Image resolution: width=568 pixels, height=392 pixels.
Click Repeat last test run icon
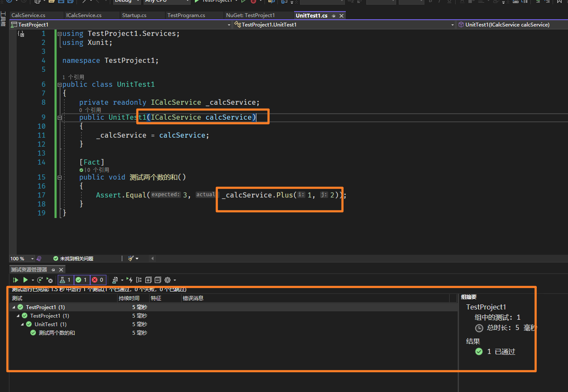(40, 280)
